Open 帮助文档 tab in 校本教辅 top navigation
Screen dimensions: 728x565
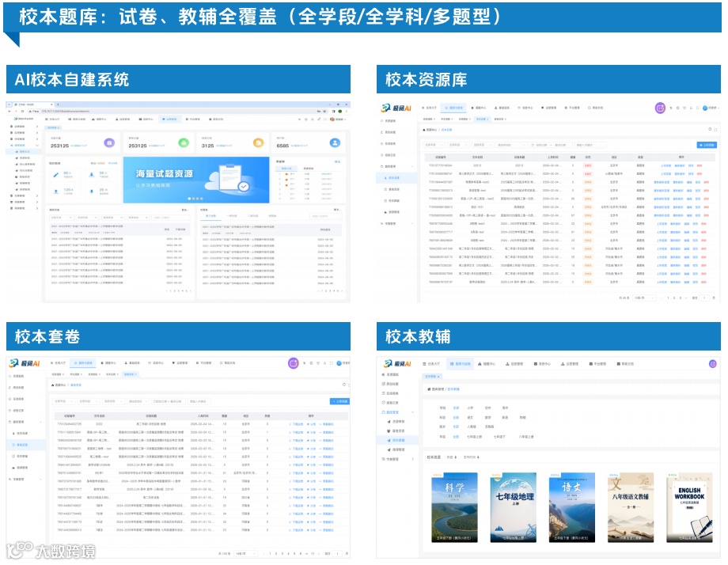[624, 364]
